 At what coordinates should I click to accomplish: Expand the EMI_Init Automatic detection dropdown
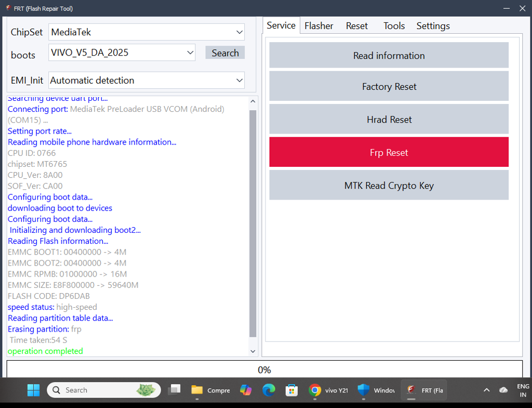click(239, 81)
